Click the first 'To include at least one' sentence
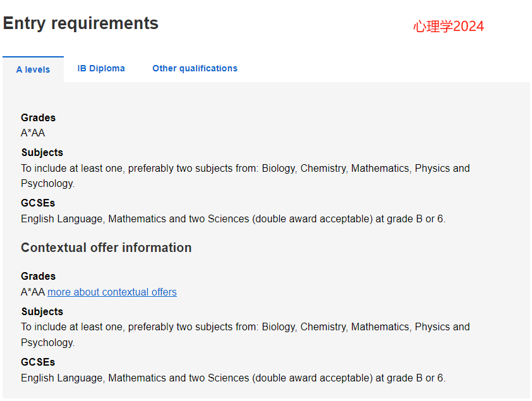 tap(245, 176)
